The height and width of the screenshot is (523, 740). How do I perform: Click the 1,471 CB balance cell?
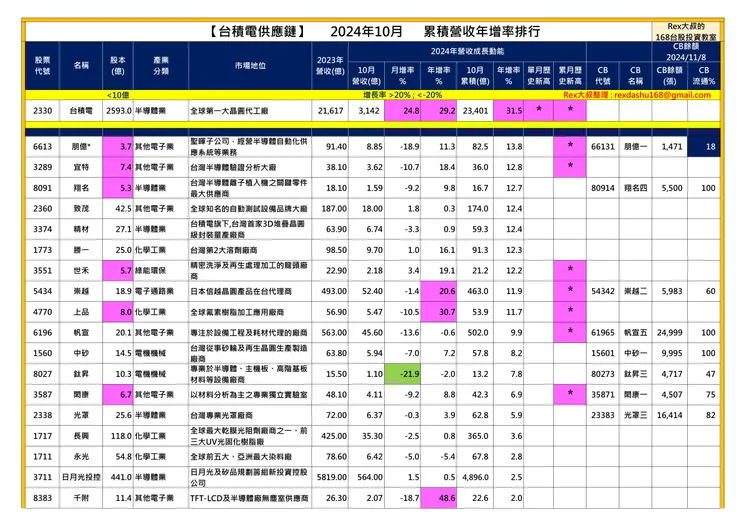point(670,146)
